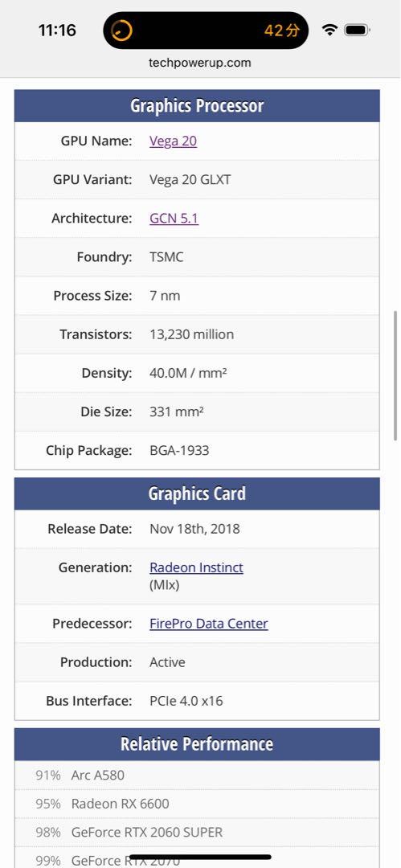Open the FirePro Data Center predecessor link
Screen dimensions: 401x868
point(209,624)
